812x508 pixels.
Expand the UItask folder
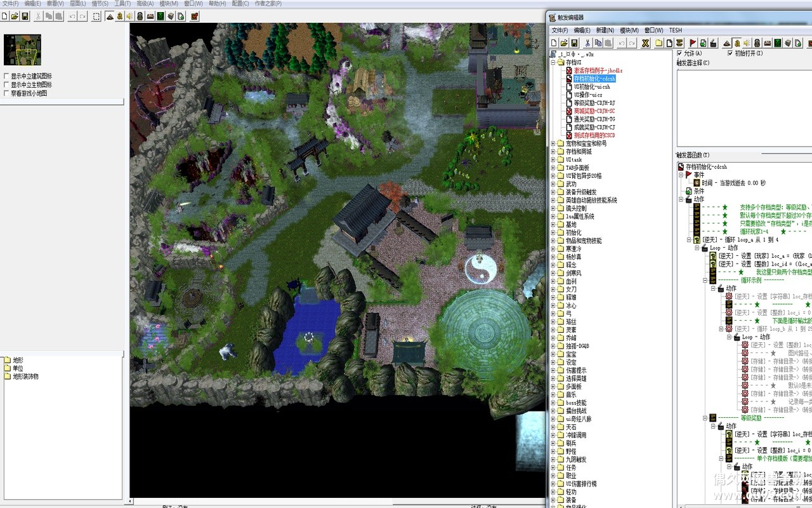point(553,160)
